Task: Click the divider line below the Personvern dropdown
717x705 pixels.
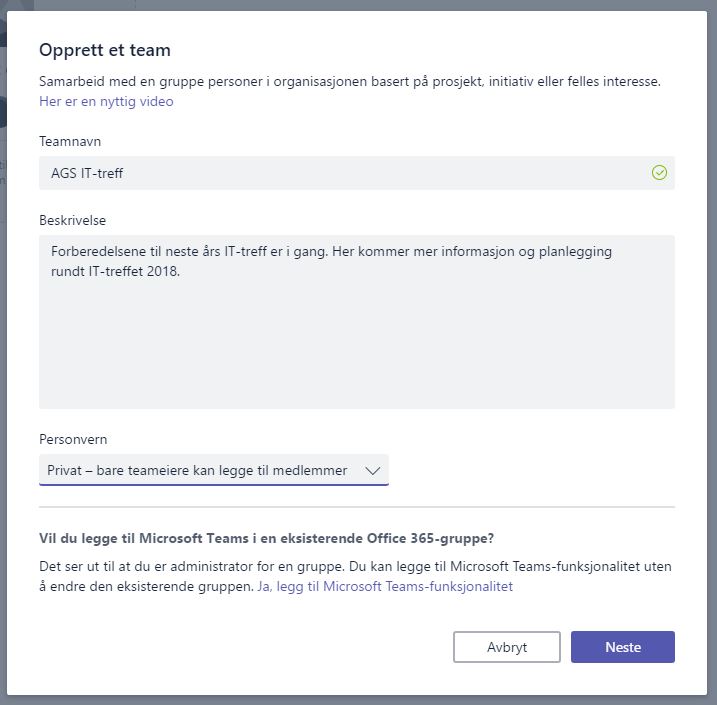Action: click(x=357, y=507)
